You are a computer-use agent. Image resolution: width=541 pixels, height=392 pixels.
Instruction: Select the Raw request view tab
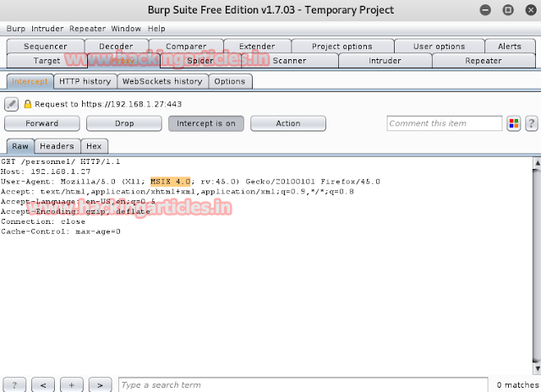coord(20,146)
